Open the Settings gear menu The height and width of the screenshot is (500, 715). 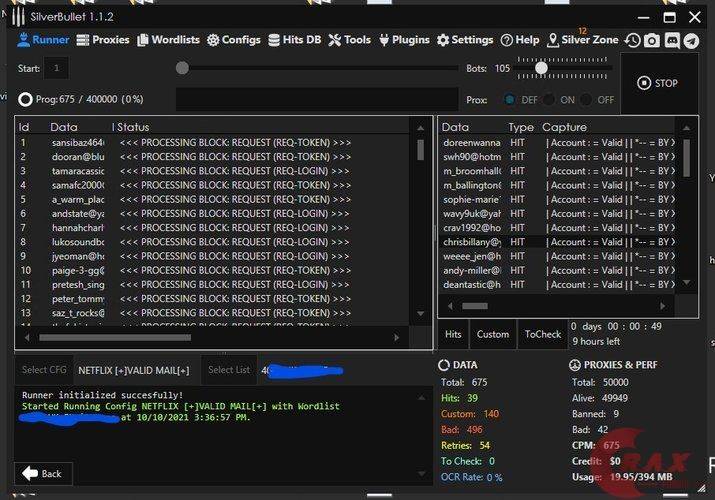[465, 40]
